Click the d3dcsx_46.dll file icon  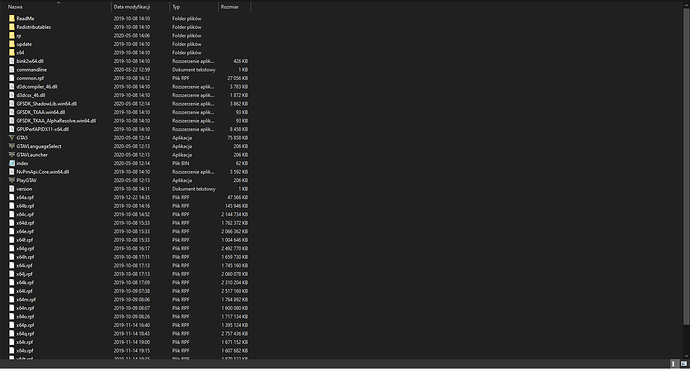tap(12, 95)
